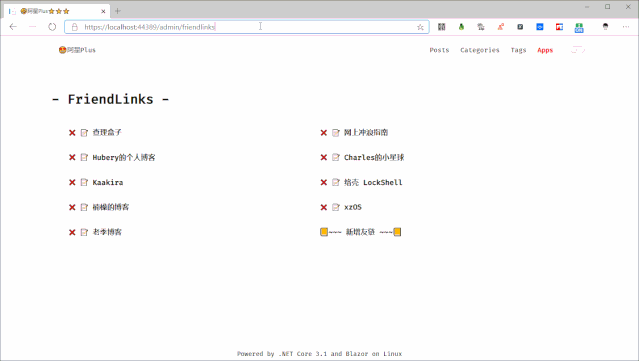This screenshot has height=361, width=639.
Task: Delete the LockShell friend link
Action: coord(324,183)
